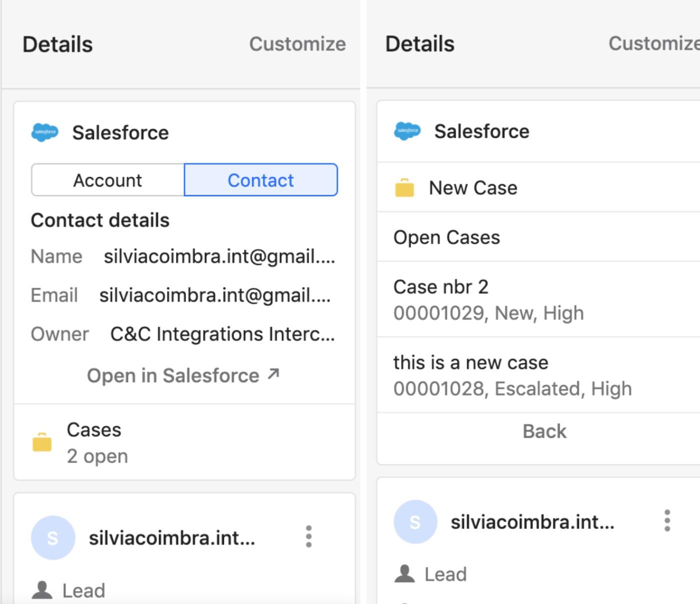This screenshot has height=604, width=700.
Task: Click the Lead label in right panel
Action: (x=445, y=574)
